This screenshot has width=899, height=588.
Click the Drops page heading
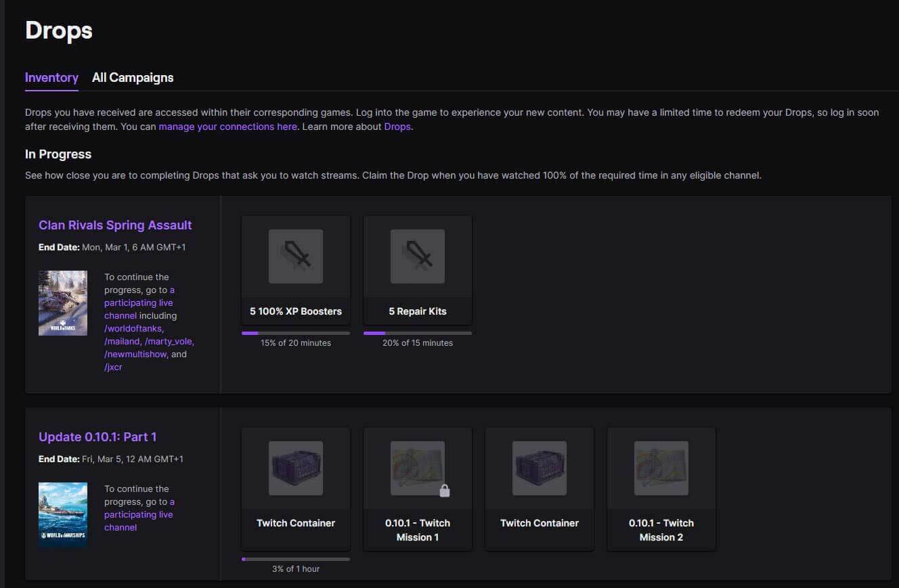tap(59, 30)
